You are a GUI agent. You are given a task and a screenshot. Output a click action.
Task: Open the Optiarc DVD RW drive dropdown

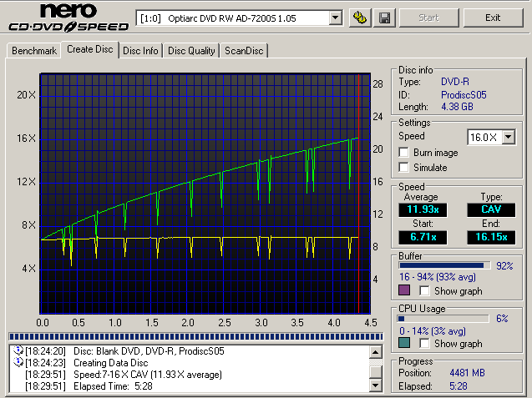click(335, 18)
